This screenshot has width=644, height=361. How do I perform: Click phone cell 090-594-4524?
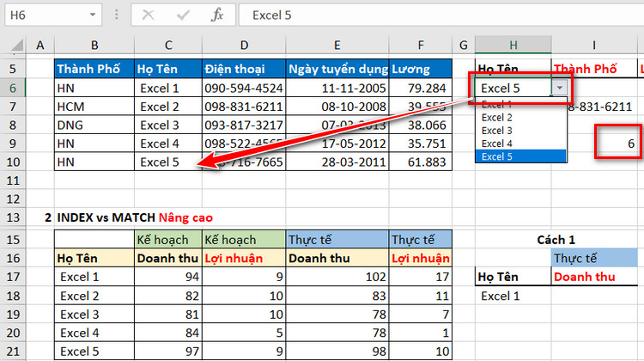click(244, 88)
